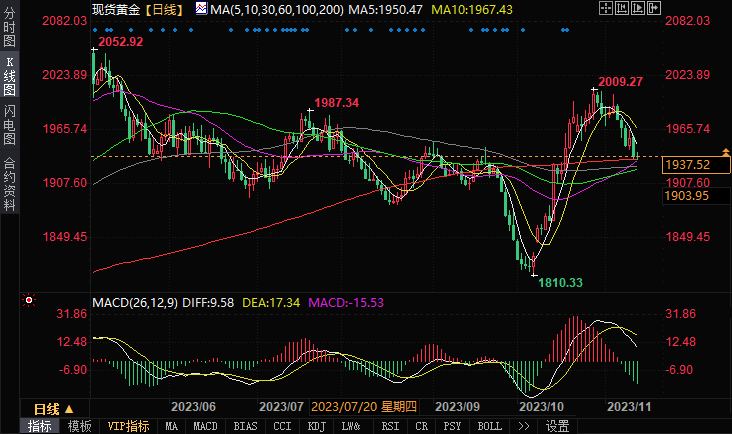Screen dimensions: 732x434
Task: Click the orange arrow at current price line
Action: [x=726, y=152]
